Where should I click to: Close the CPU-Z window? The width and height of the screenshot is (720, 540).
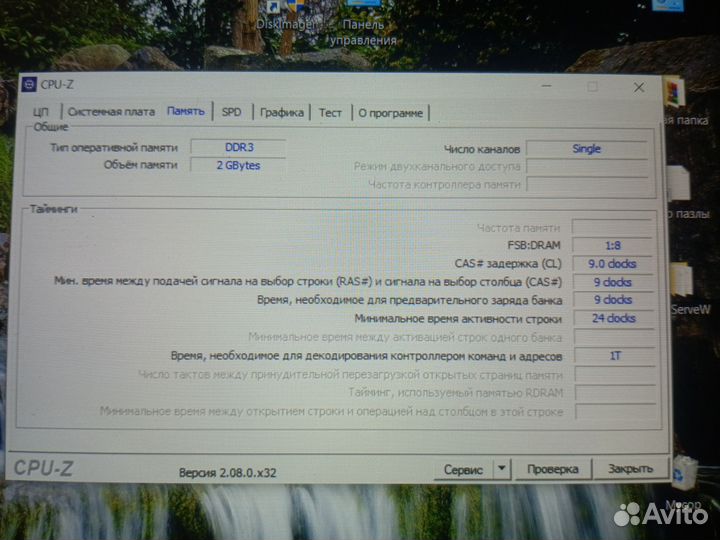[x=639, y=87]
